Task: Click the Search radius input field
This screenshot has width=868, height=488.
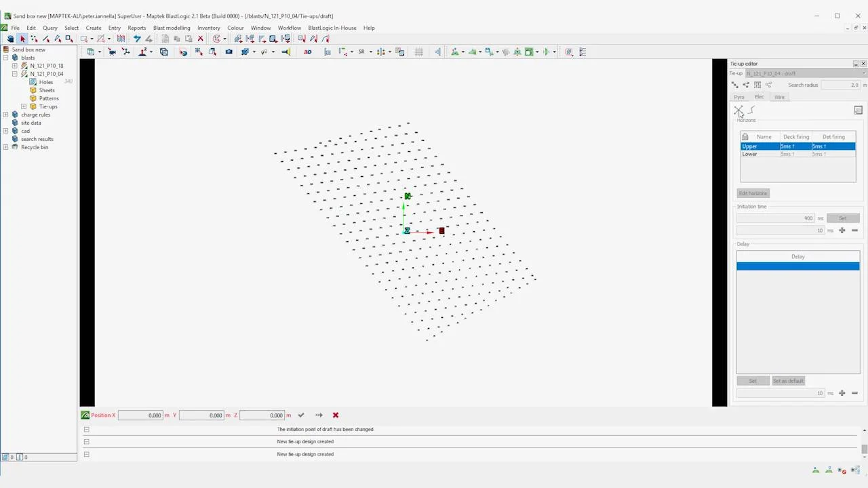Action: coord(840,85)
